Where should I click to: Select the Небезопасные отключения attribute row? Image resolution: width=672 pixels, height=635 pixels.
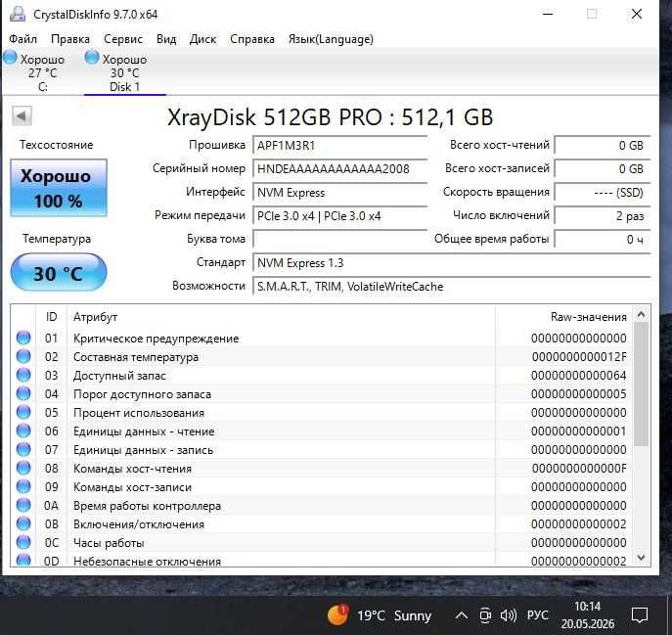tap(322, 561)
